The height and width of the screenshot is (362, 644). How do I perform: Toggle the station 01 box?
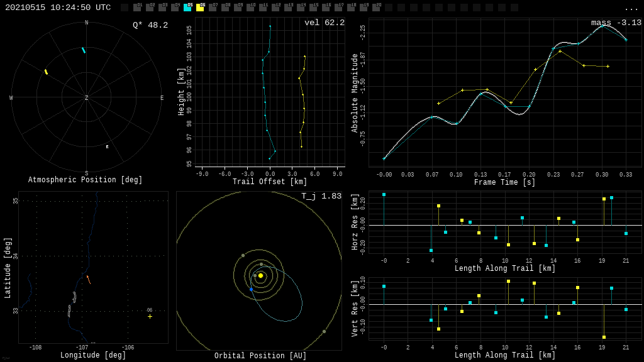point(137,8)
